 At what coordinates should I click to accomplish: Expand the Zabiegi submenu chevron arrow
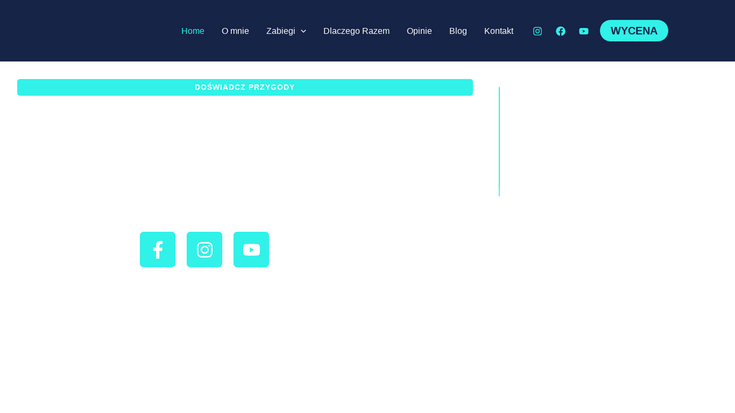(x=303, y=31)
